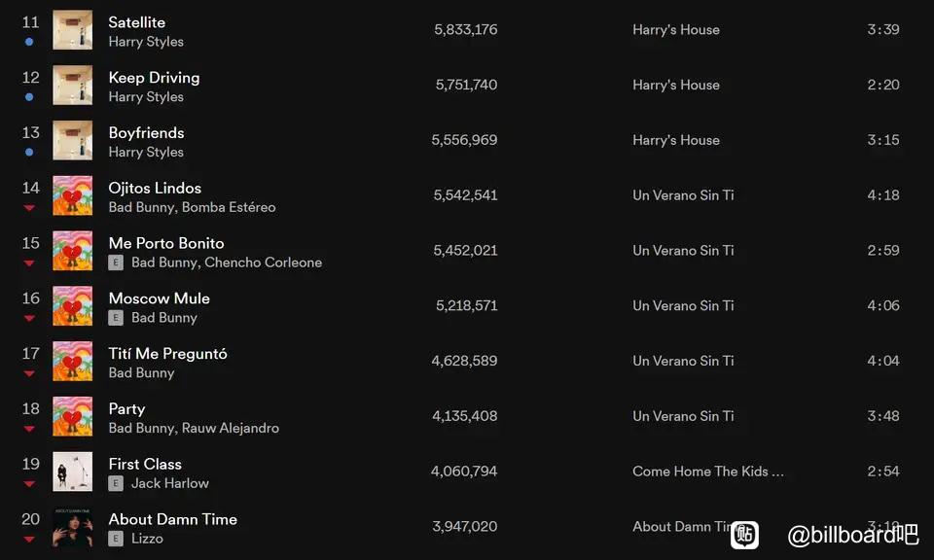
Task: Click the explicit E badge next to Jack Harlow
Action: 116,483
